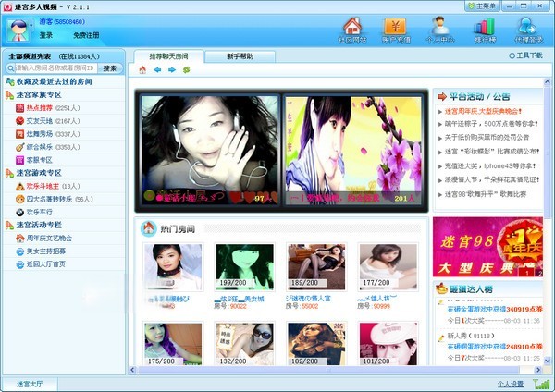The width and height of the screenshot is (555, 392).
Task: Switch to the 新手帮助 tab
Action: coord(240,56)
